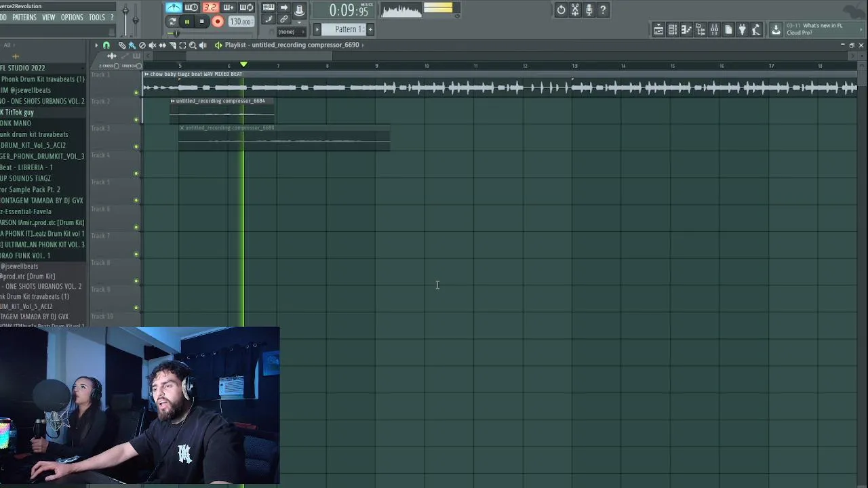Open the audio editor scissors icon
The height and width of the screenshot is (488, 868).
575,9
